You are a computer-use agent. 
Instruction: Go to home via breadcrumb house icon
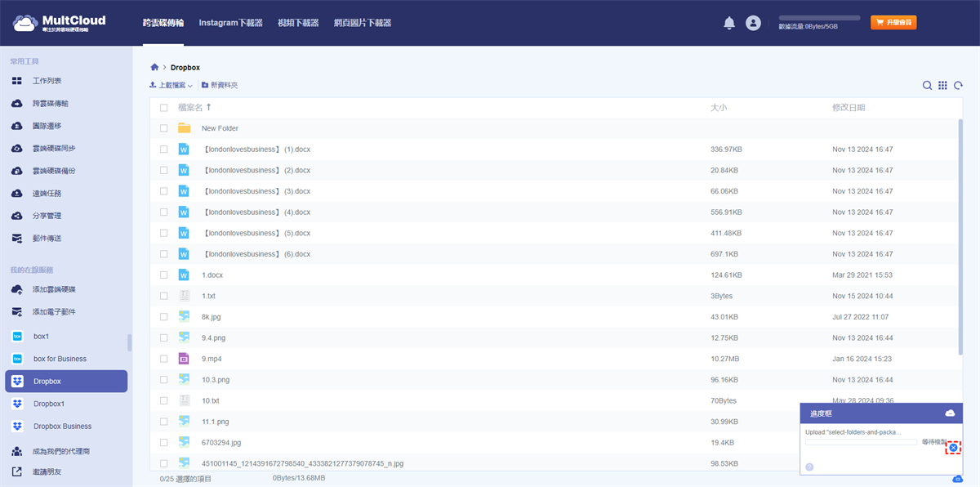coord(154,67)
